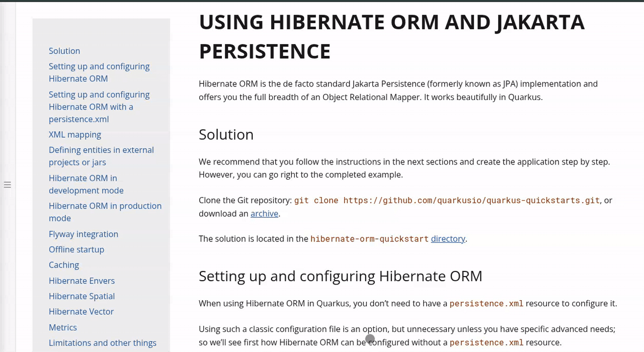Open the sidebar link about persistence.xml setup
Image resolution: width=644 pixels, height=352 pixels.
tap(99, 107)
